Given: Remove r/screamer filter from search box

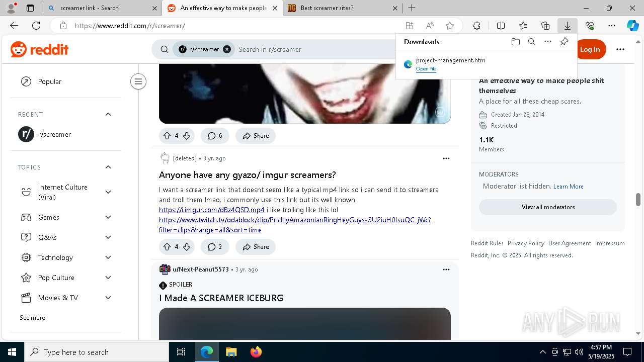Looking at the screenshot, I should [x=227, y=49].
